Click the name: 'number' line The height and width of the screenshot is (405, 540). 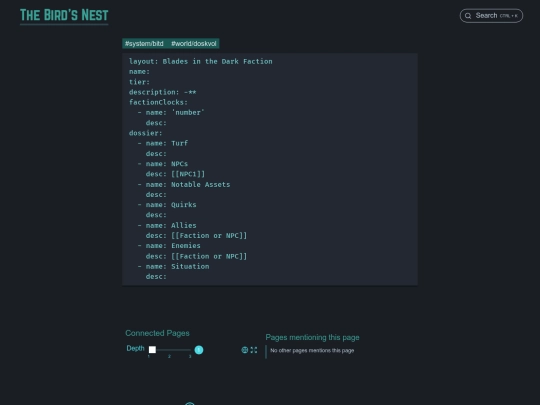[175, 113]
